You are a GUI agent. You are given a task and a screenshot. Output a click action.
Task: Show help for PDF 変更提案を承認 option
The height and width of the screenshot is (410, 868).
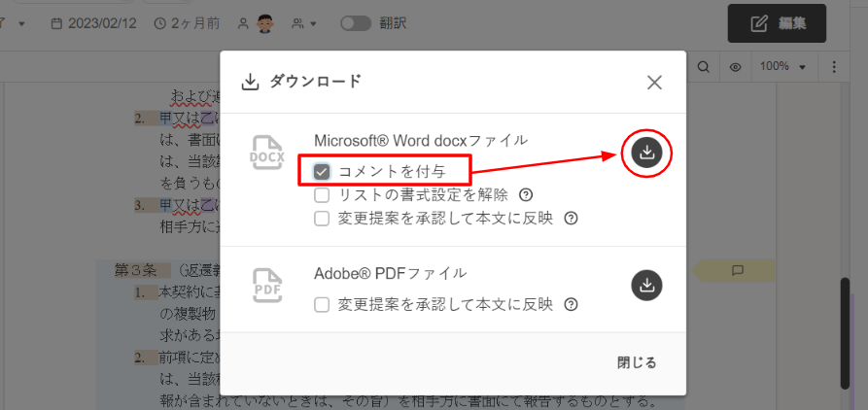571,305
